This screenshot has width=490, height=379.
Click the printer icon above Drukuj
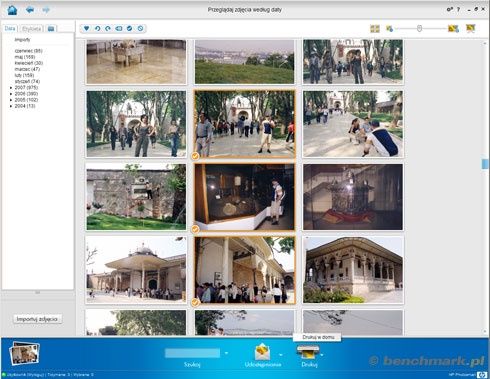click(308, 352)
